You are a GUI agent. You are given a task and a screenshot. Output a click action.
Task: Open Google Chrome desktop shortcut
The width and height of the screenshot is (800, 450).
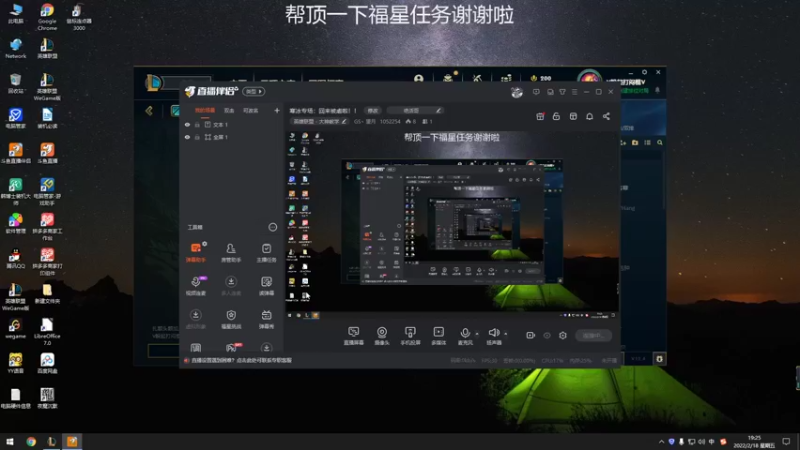pyautogui.click(x=47, y=16)
